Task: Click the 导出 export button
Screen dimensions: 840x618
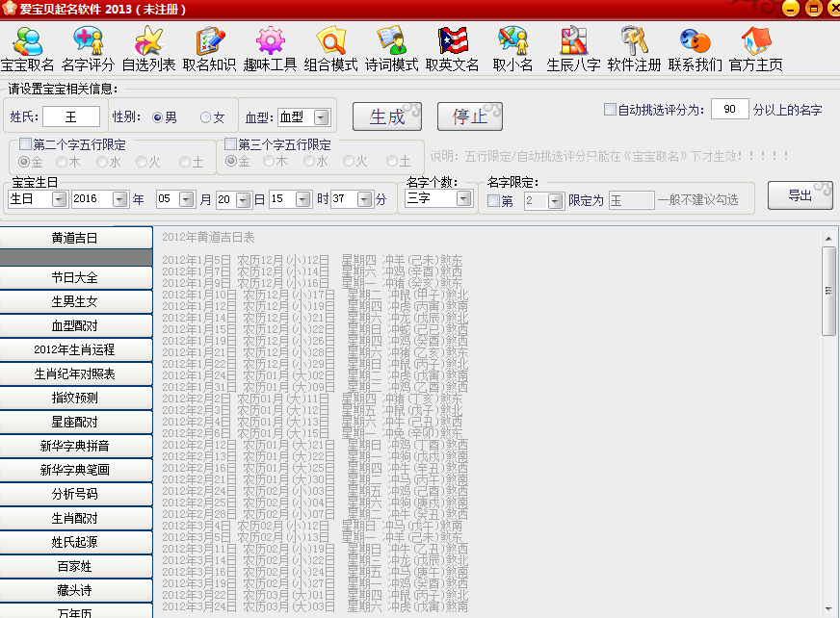Action: click(x=800, y=195)
